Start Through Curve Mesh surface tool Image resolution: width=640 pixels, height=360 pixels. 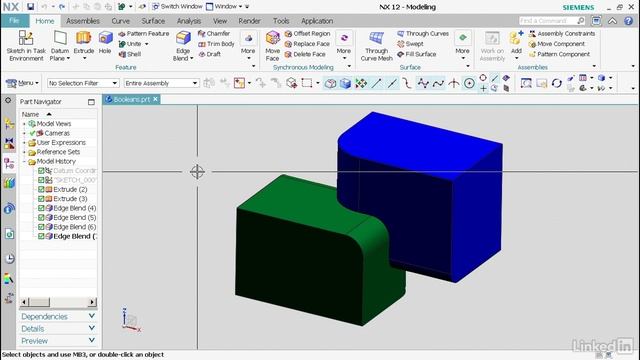pyautogui.click(x=376, y=46)
